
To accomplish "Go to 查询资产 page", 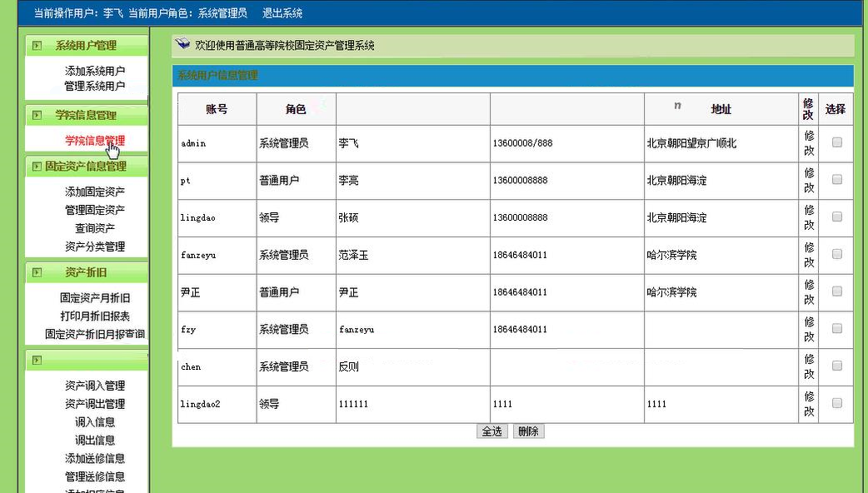I will [x=95, y=228].
